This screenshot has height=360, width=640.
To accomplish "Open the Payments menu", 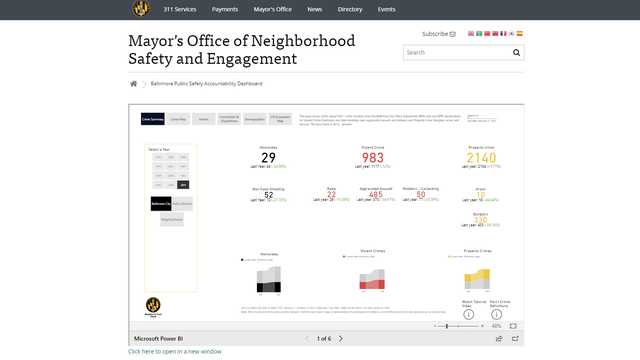I will tap(224, 9).
